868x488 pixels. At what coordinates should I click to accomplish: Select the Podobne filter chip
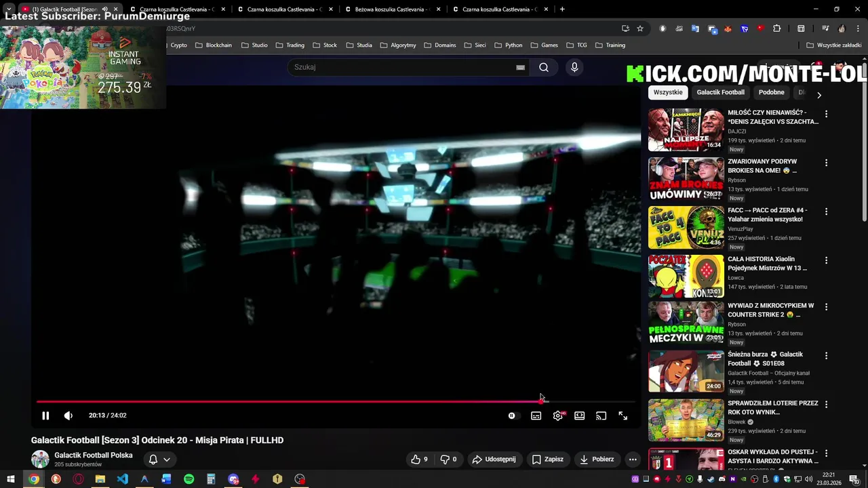(x=771, y=92)
